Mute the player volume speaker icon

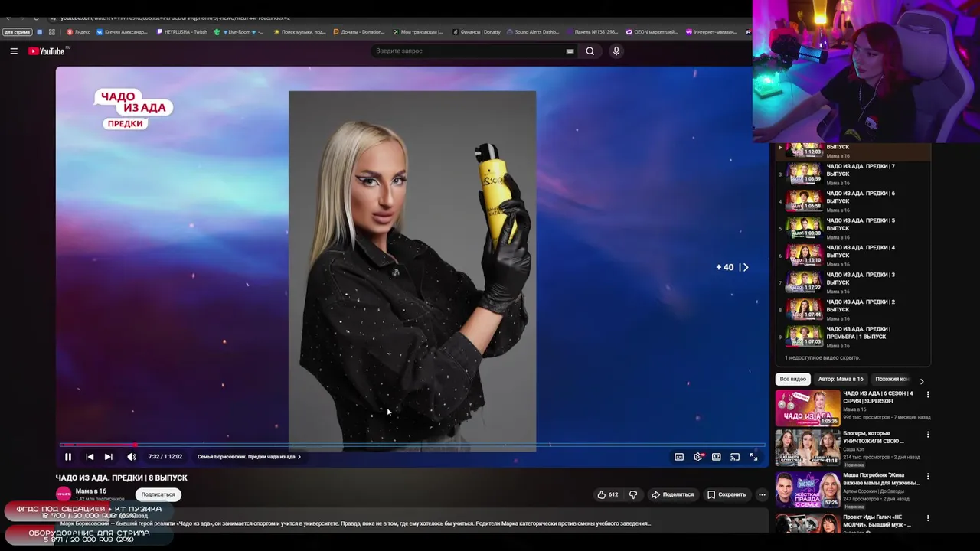click(x=132, y=457)
